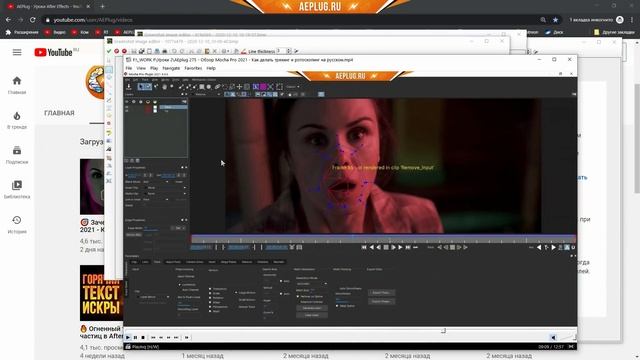Click the Export Tracking Data button
The width and height of the screenshot is (640, 360).
(381, 293)
